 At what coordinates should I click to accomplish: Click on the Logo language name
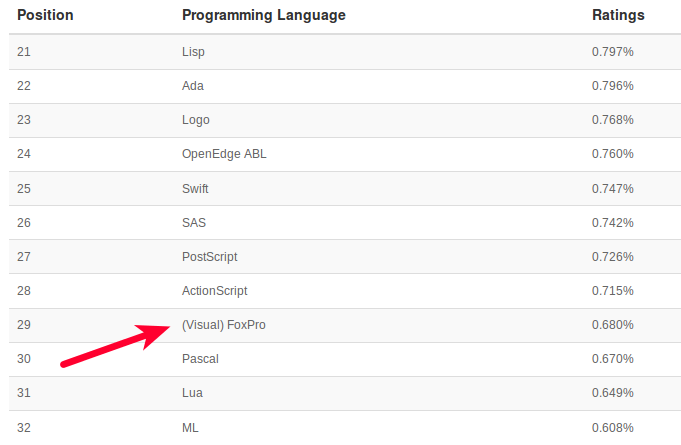(x=196, y=120)
